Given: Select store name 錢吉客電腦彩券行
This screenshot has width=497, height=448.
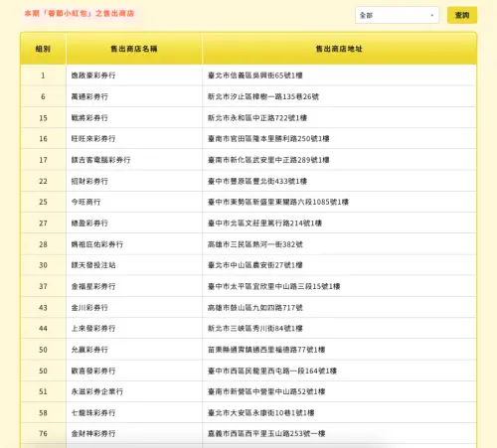Looking at the screenshot, I should coord(101,160).
